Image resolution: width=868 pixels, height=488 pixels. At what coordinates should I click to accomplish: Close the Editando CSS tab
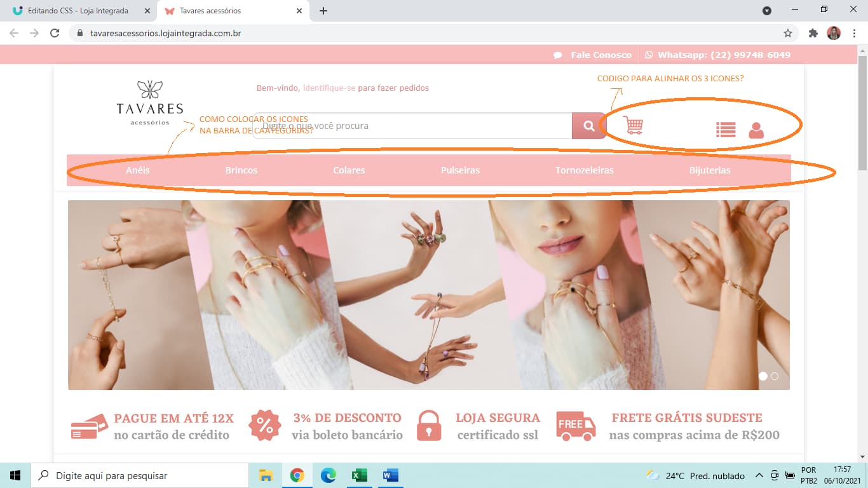(147, 11)
